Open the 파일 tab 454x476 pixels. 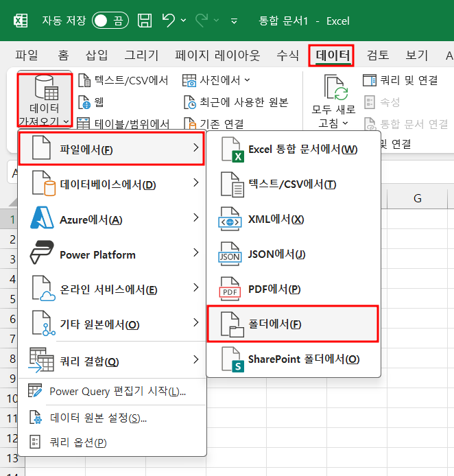click(27, 56)
